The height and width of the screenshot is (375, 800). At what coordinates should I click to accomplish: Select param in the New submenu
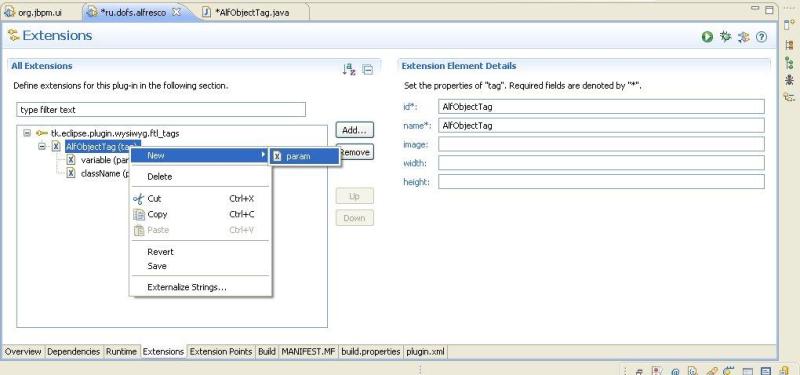305,157
